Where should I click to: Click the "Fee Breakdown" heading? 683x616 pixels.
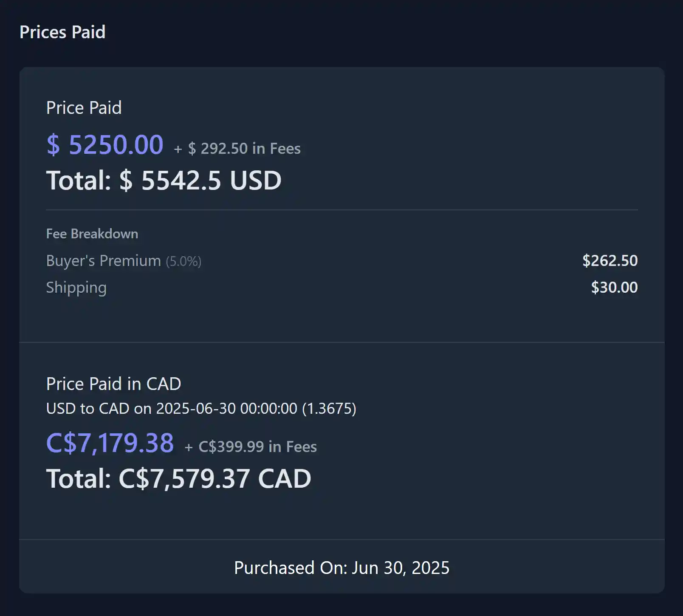[x=92, y=234]
